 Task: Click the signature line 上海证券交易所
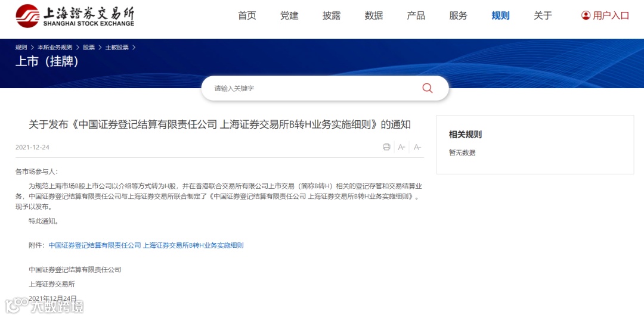pyautogui.click(x=52, y=284)
